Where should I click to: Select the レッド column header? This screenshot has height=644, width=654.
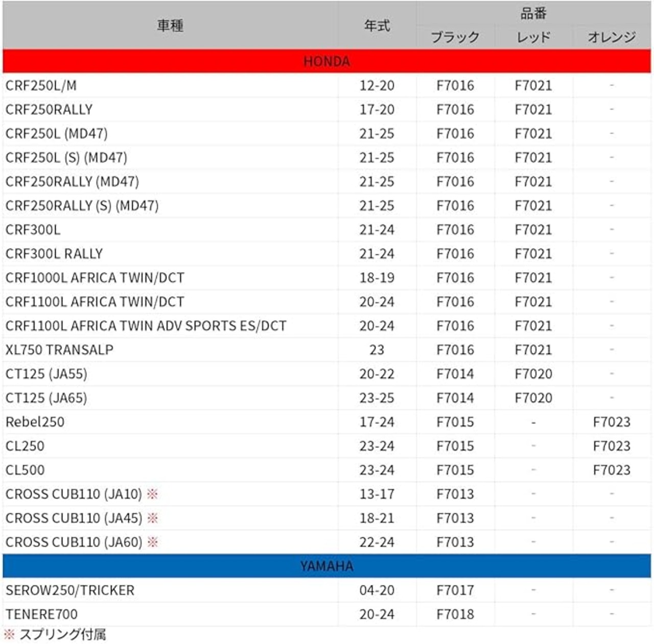[x=533, y=37]
